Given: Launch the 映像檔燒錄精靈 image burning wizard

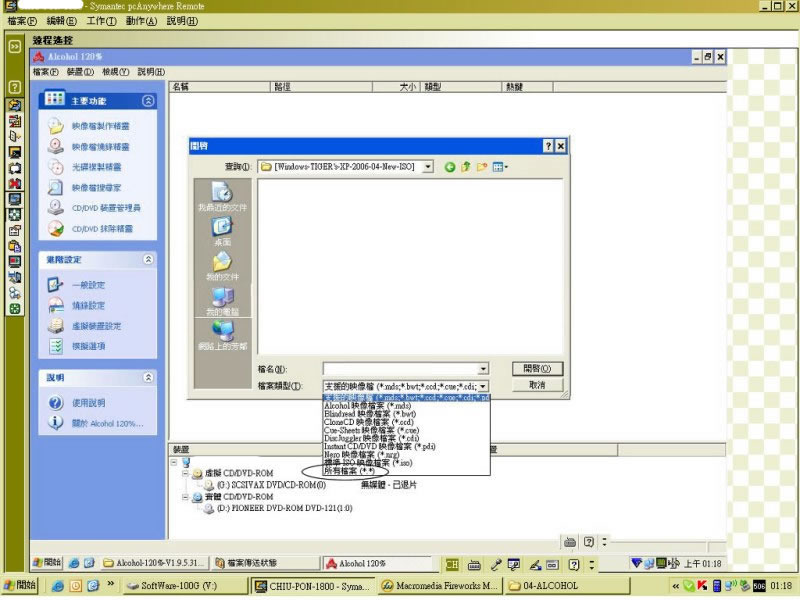Looking at the screenshot, I should point(100,147).
